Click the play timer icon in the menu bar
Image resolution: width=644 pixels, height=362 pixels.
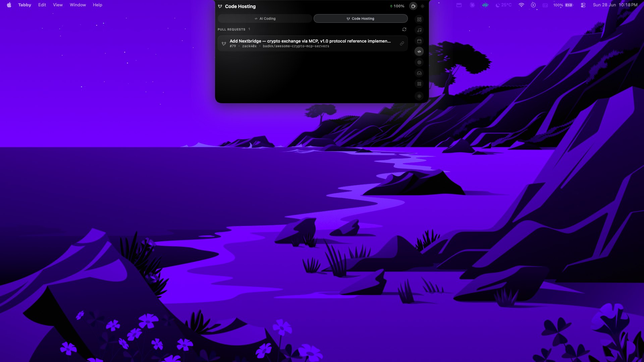tap(533, 5)
